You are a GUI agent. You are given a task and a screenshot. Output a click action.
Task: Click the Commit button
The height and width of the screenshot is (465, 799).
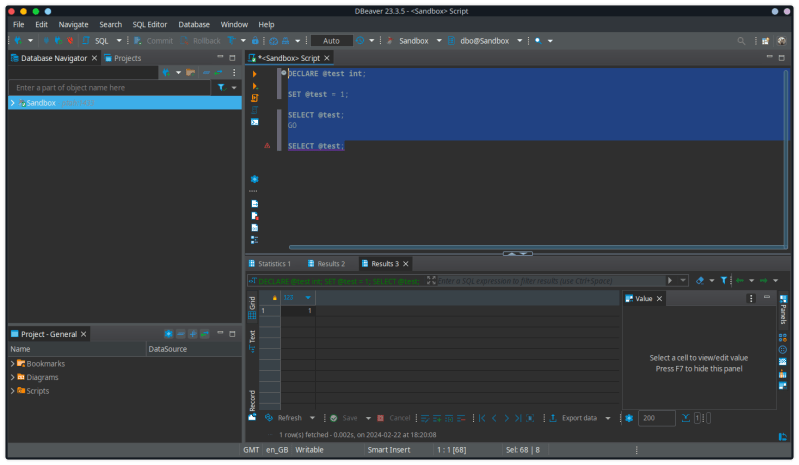coord(153,41)
